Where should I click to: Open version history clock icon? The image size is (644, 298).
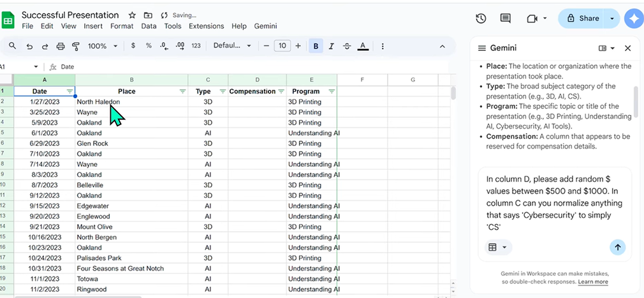coord(481,18)
